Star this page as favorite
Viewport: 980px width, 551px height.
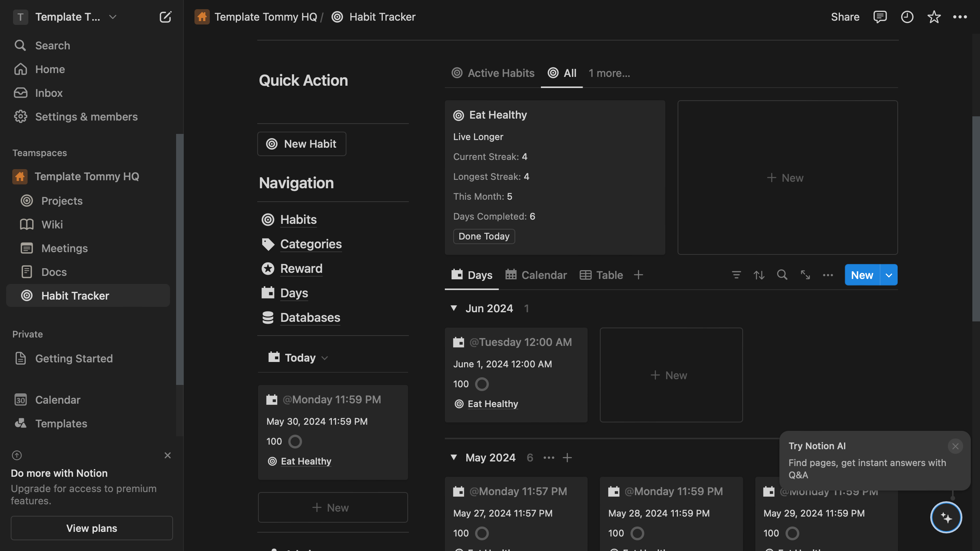[x=934, y=17]
